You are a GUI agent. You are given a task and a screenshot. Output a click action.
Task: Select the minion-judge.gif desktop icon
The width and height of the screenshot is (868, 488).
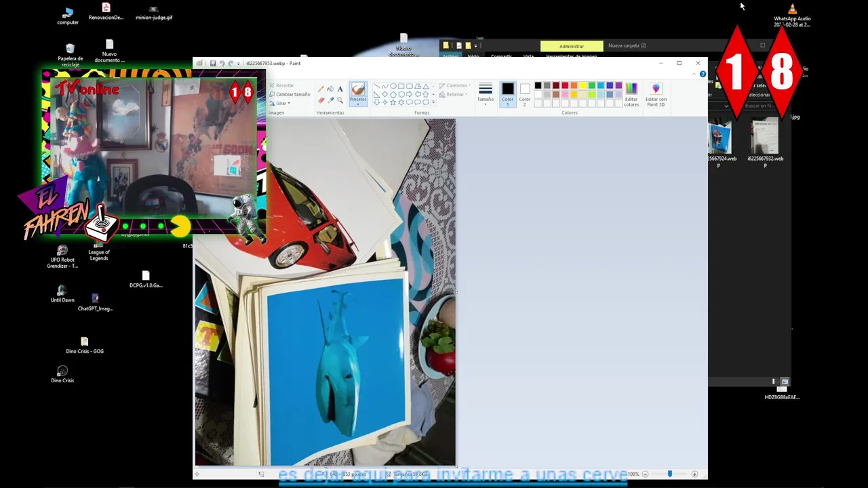coord(153,12)
